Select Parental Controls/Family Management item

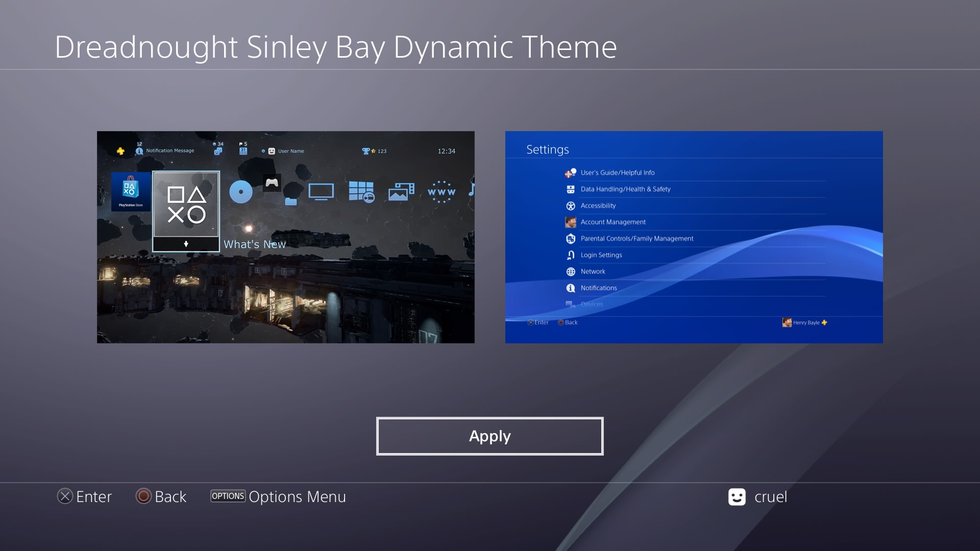tap(636, 238)
